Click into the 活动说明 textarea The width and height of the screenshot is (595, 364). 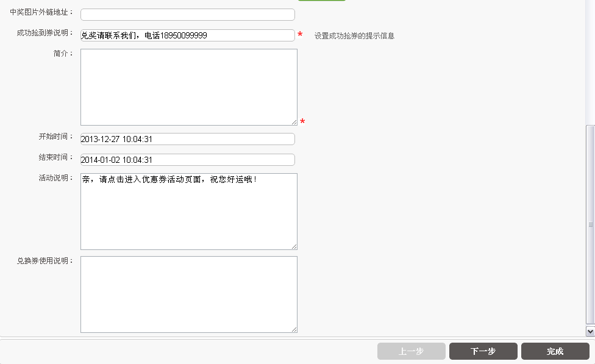tap(188, 211)
